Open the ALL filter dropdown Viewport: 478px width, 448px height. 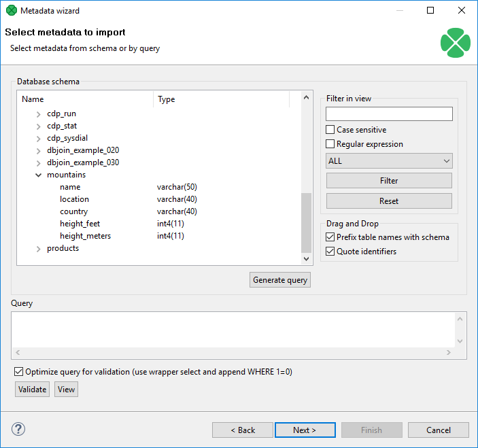tap(389, 161)
